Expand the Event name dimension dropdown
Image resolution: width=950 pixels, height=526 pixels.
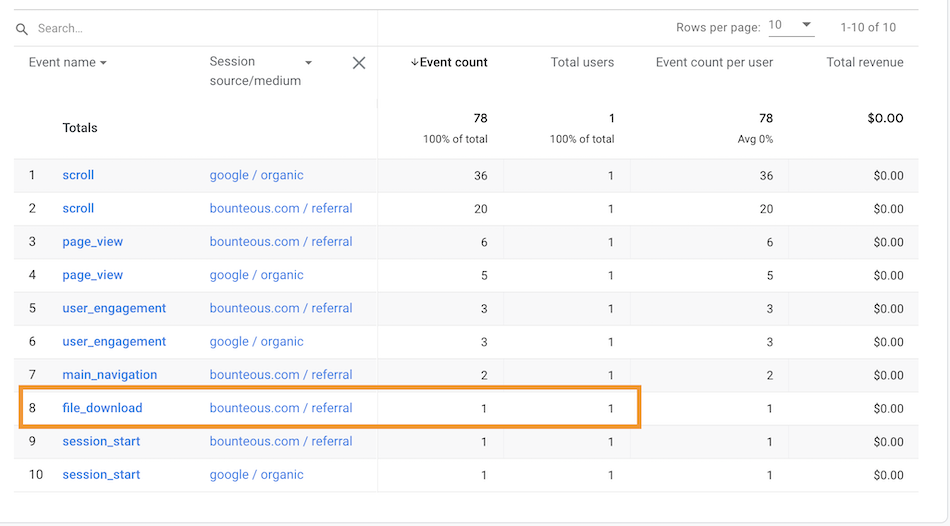coord(103,63)
